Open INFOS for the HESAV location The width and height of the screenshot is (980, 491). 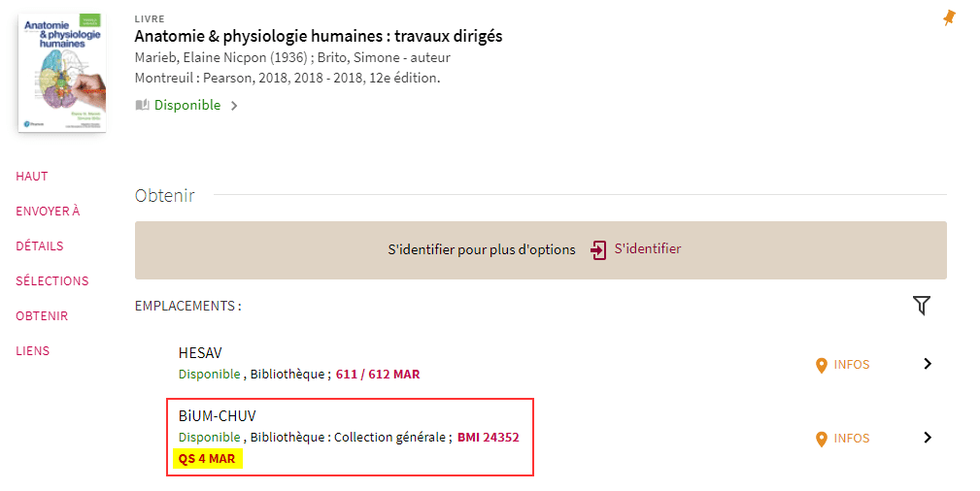pyautogui.click(x=851, y=364)
